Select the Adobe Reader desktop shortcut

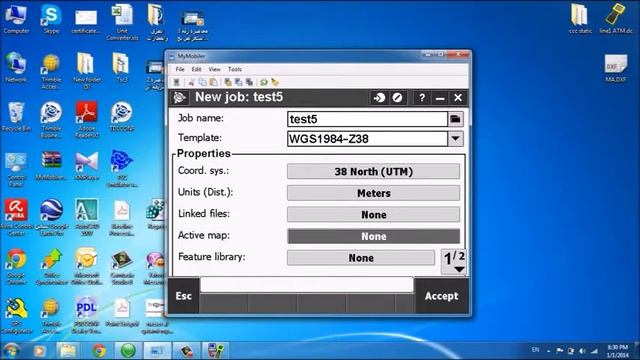coord(87,119)
